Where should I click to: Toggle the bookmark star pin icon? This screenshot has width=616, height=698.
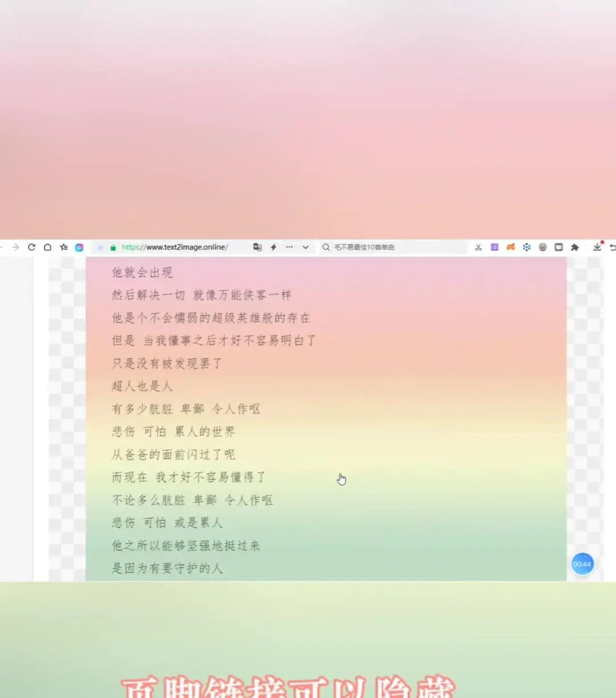[x=64, y=247]
